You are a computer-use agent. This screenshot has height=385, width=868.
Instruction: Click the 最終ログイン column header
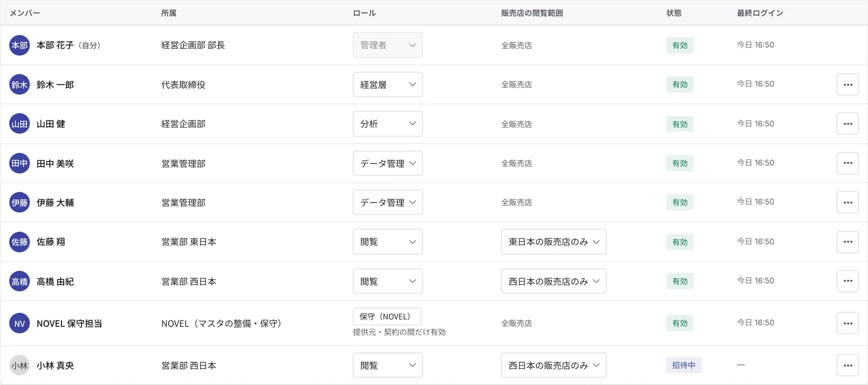(x=760, y=13)
